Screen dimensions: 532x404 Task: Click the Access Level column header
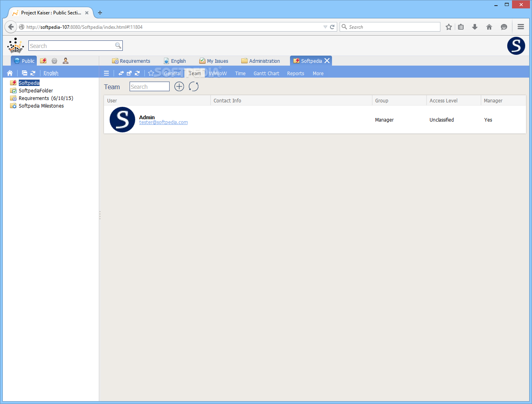pyautogui.click(x=454, y=100)
